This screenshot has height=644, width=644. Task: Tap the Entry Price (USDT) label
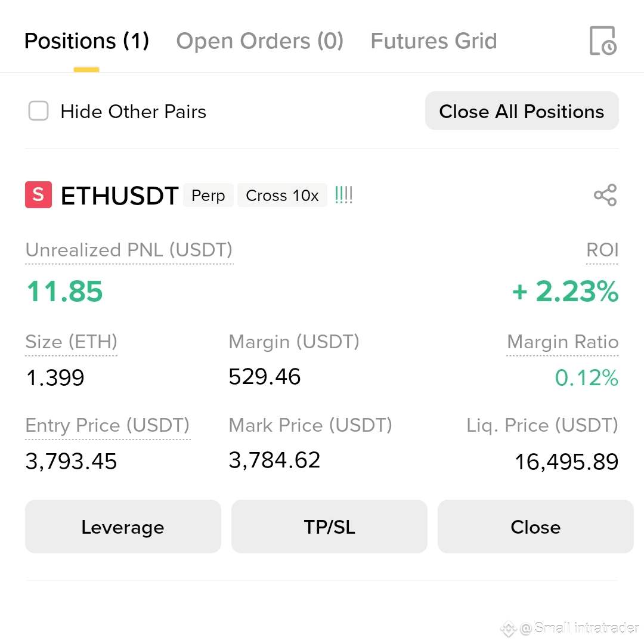[107, 426]
